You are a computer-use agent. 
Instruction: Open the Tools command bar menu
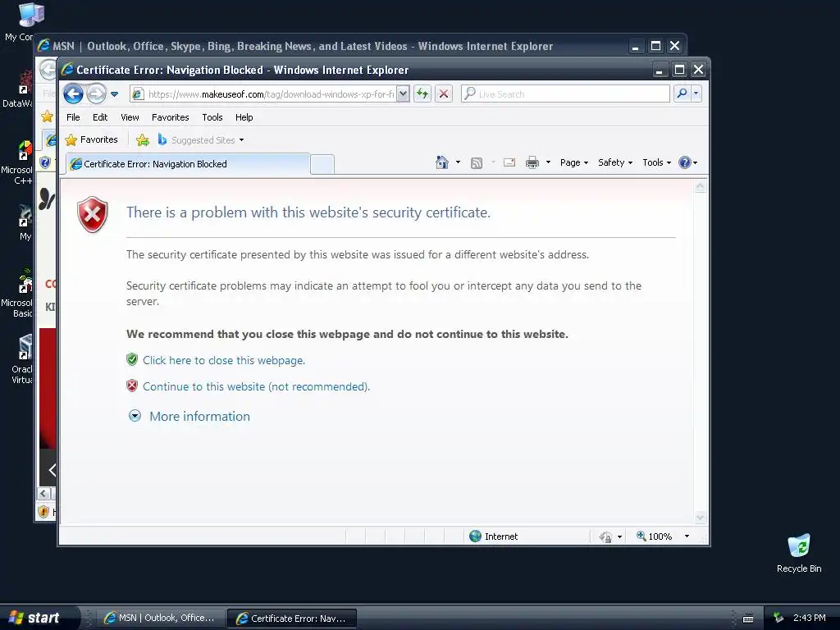[656, 162]
